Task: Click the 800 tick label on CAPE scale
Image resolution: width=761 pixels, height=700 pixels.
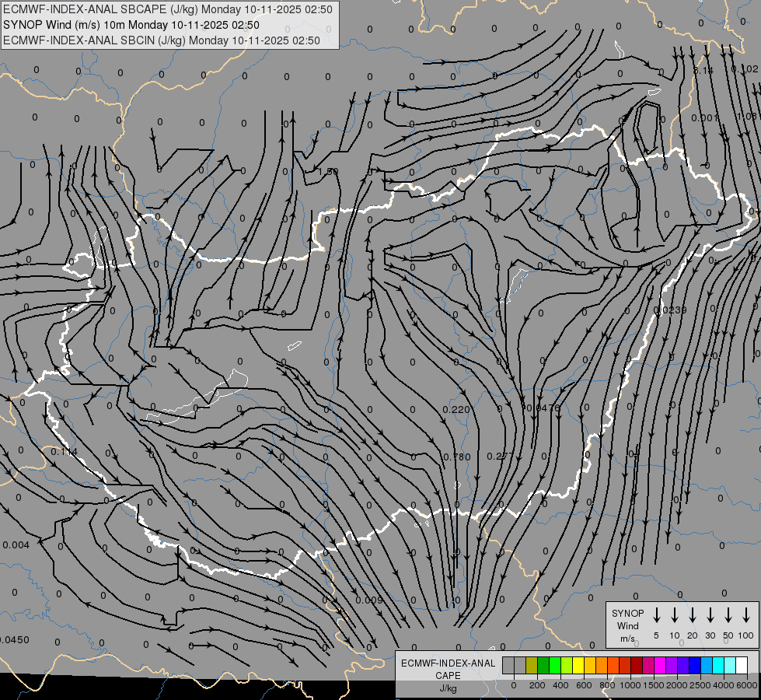Action: point(607,685)
